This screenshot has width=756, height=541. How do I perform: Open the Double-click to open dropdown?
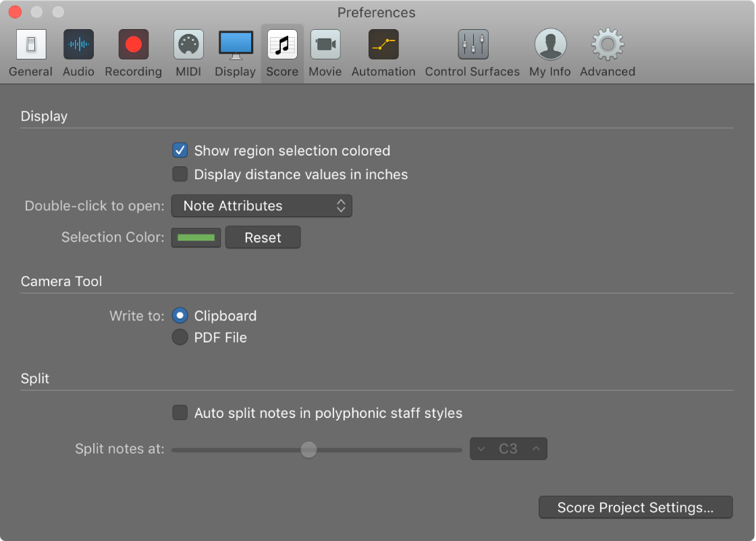pos(261,206)
